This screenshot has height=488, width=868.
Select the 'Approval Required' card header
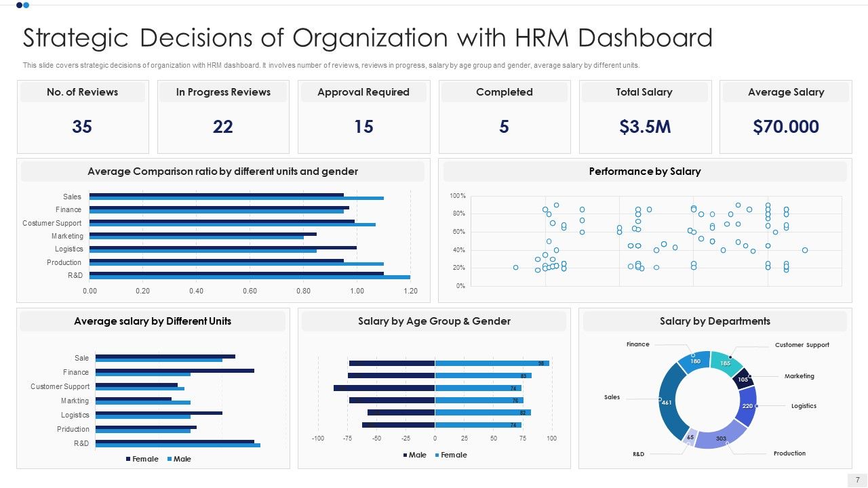(x=363, y=92)
